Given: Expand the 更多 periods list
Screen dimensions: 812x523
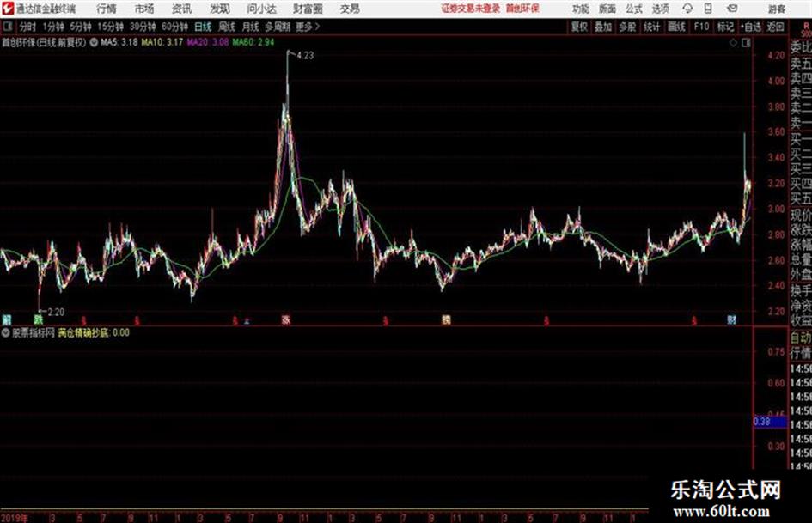Looking at the screenshot, I should pyautogui.click(x=308, y=27).
